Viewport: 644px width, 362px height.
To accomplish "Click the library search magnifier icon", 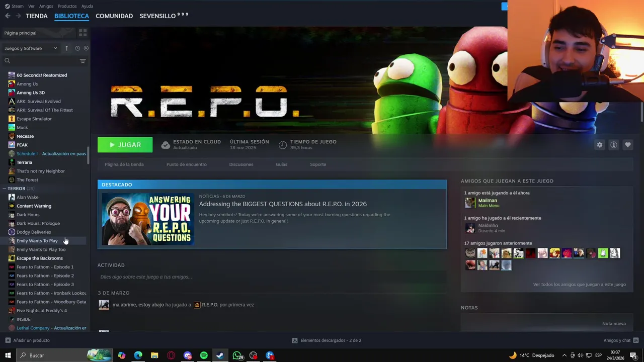I will (7, 61).
